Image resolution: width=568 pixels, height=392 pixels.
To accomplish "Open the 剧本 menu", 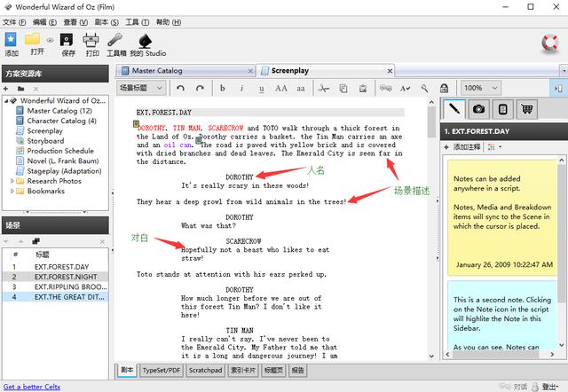I will [106, 22].
